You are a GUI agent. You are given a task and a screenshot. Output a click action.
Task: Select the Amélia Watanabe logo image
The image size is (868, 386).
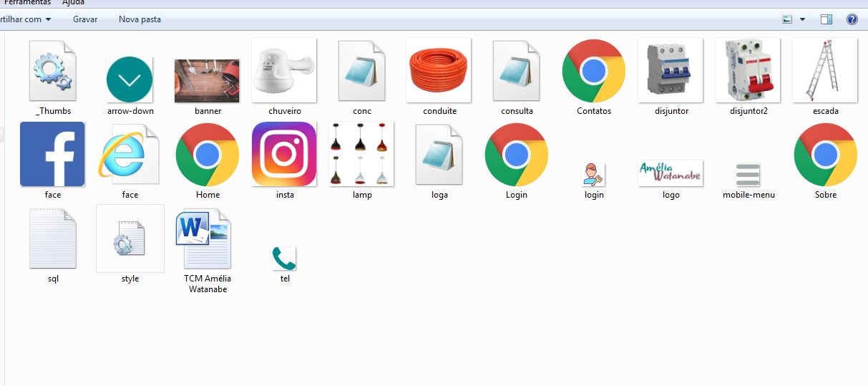pyautogui.click(x=670, y=173)
